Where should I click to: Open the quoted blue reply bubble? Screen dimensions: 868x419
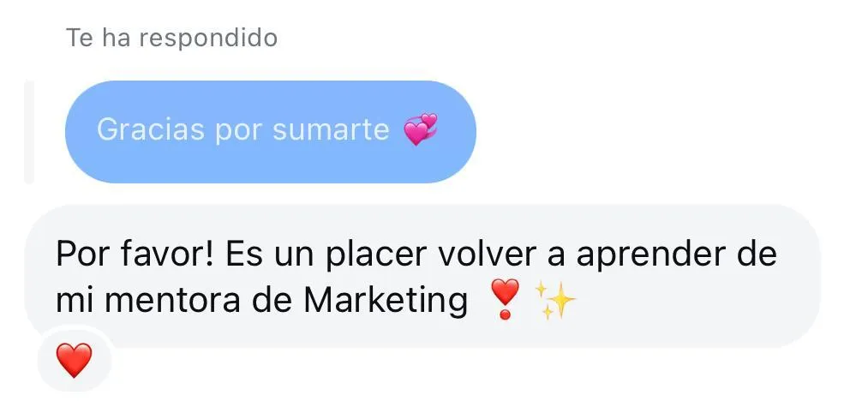click(271, 132)
